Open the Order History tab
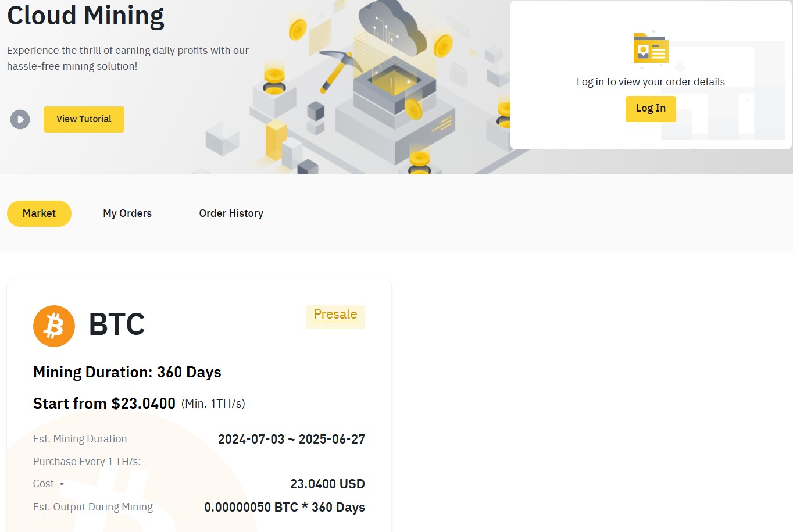Screen dimensions: 793x532 coord(231,213)
